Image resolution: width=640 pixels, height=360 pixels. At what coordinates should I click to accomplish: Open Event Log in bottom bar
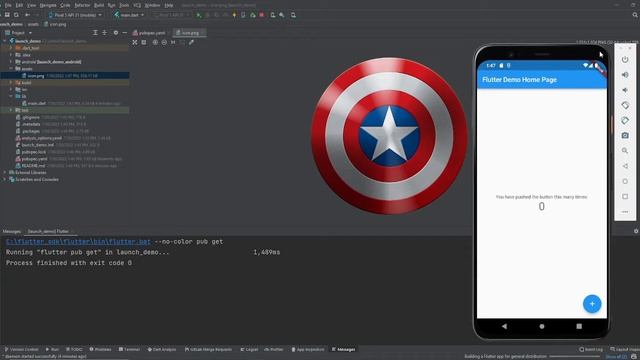(x=591, y=349)
